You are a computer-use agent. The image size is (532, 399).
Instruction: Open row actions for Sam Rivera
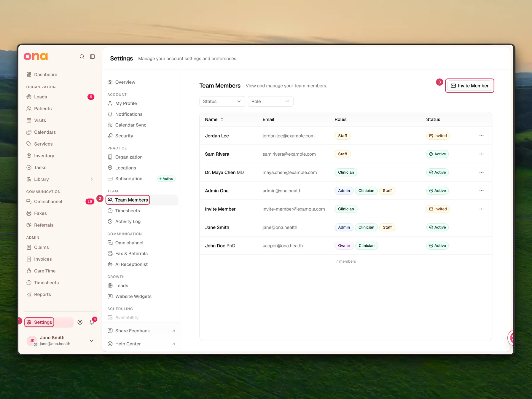(481, 154)
